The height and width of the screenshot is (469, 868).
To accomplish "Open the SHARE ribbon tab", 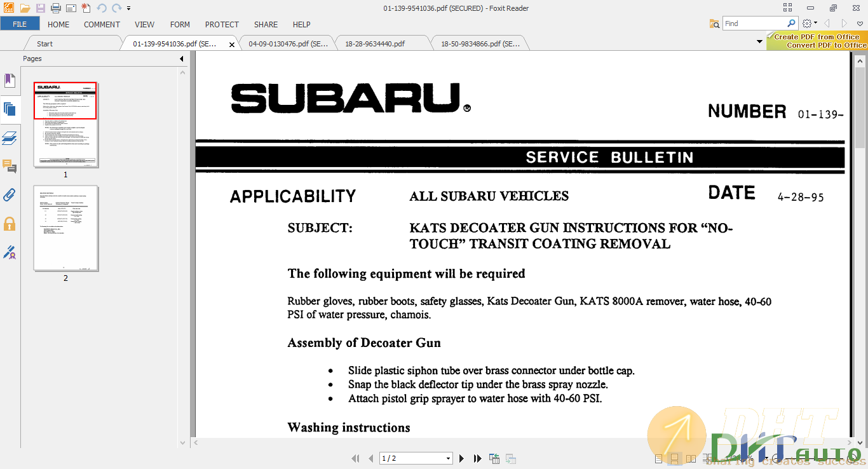I will [x=266, y=24].
